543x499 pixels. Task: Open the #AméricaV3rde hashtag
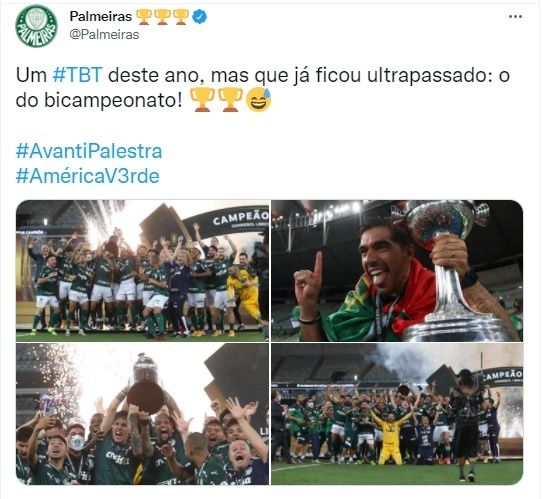(88, 176)
